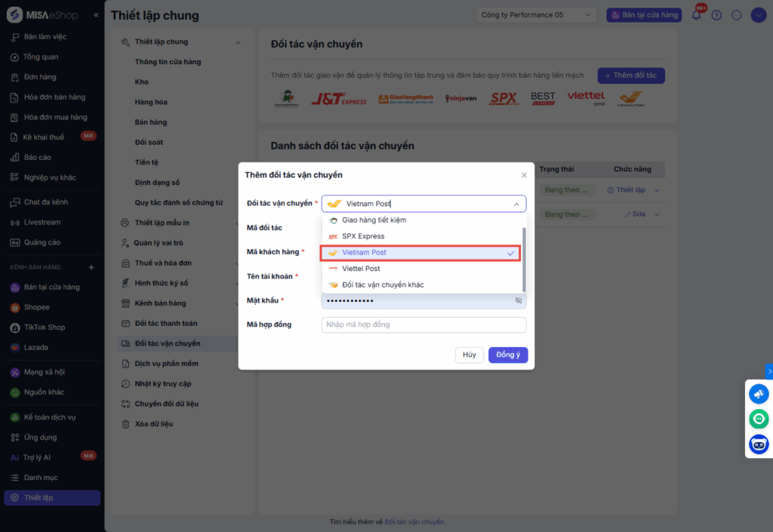Open Nguồn khác channel
This screenshot has height=532, width=773.
(44, 392)
